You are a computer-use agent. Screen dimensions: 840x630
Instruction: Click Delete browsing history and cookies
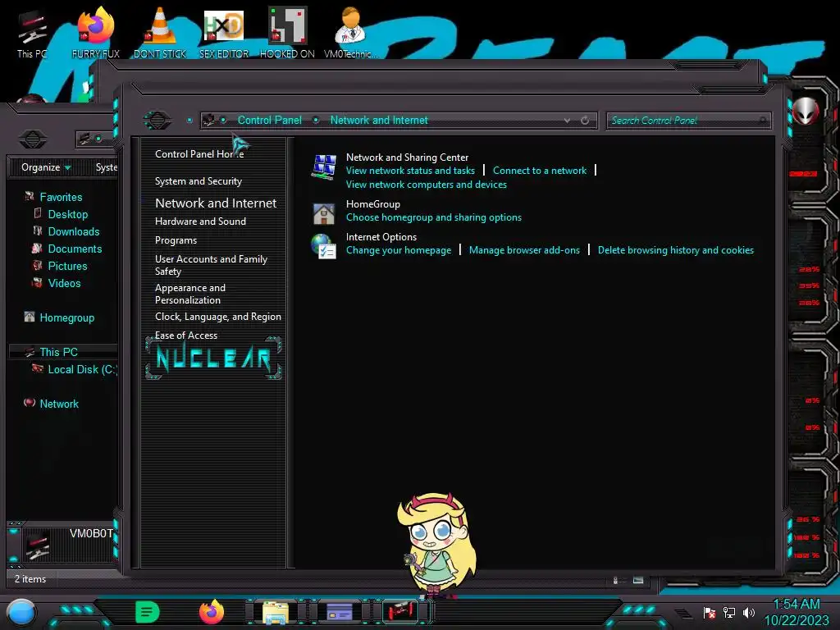(x=676, y=250)
